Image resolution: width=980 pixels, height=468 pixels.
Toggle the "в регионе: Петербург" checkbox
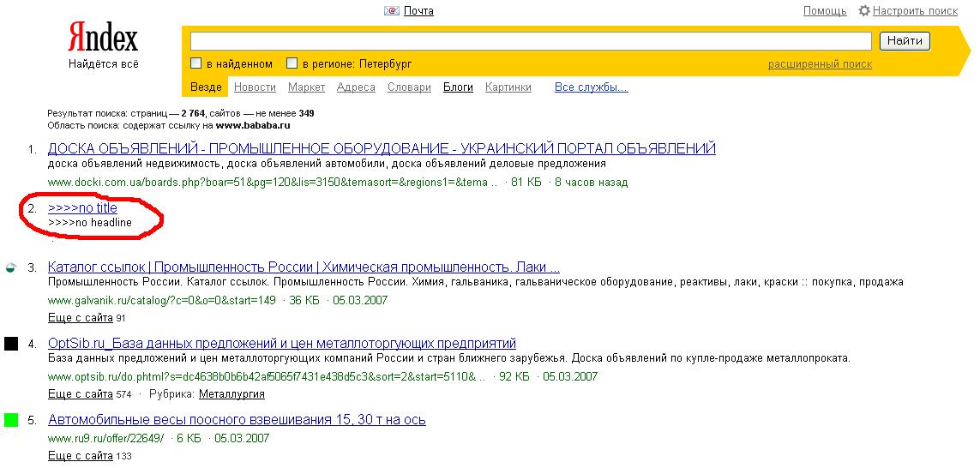[292, 63]
